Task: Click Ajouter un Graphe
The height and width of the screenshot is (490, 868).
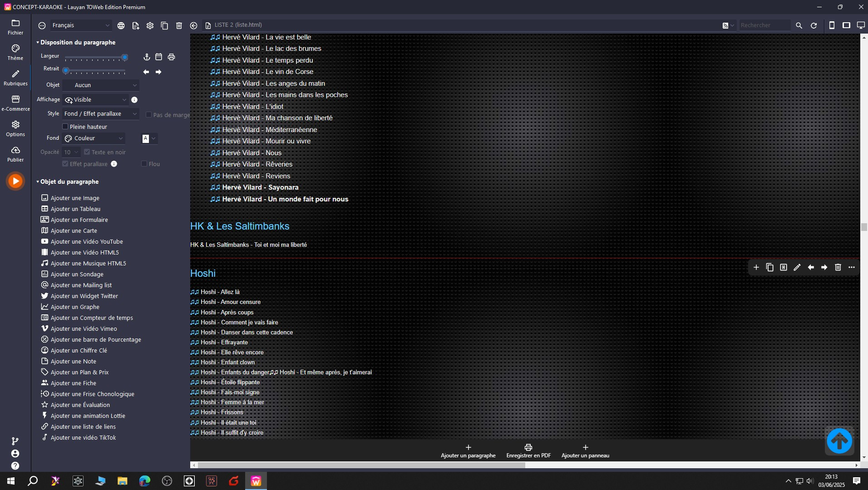Action: click(x=70, y=307)
